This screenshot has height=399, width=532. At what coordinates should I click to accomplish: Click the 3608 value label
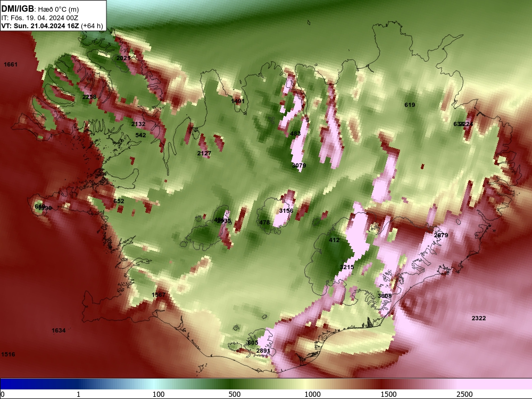coord(385,296)
